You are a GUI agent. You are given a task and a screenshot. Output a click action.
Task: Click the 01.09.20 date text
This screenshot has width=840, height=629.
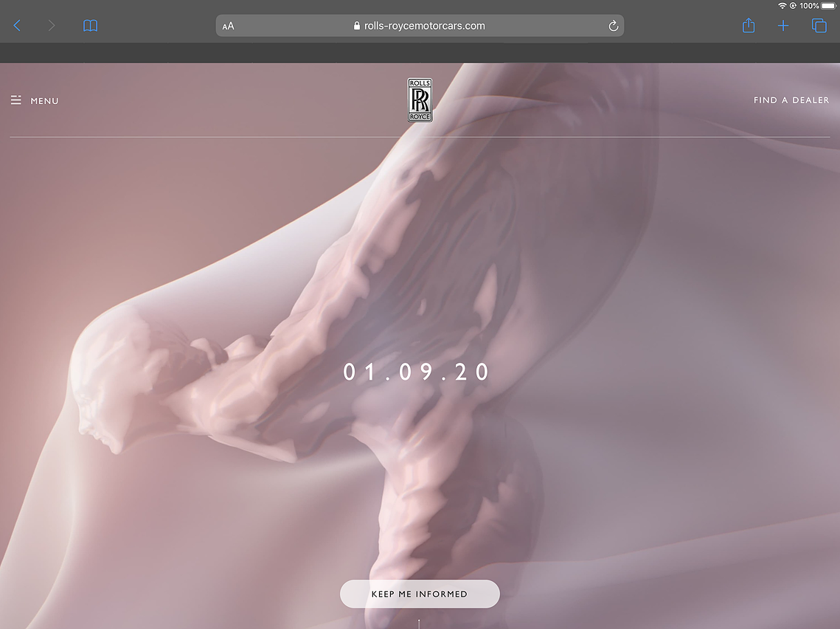coord(416,372)
